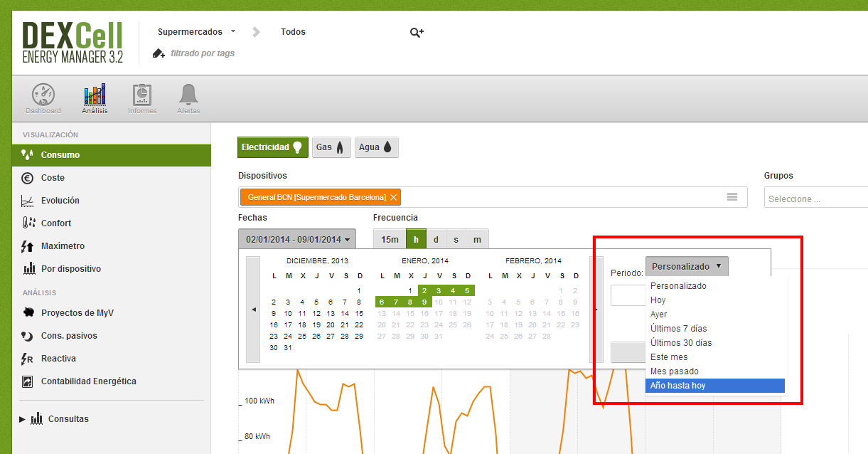The image size is (868, 454).
Task: Select January 5 in the calendar
Action: coord(468,290)
